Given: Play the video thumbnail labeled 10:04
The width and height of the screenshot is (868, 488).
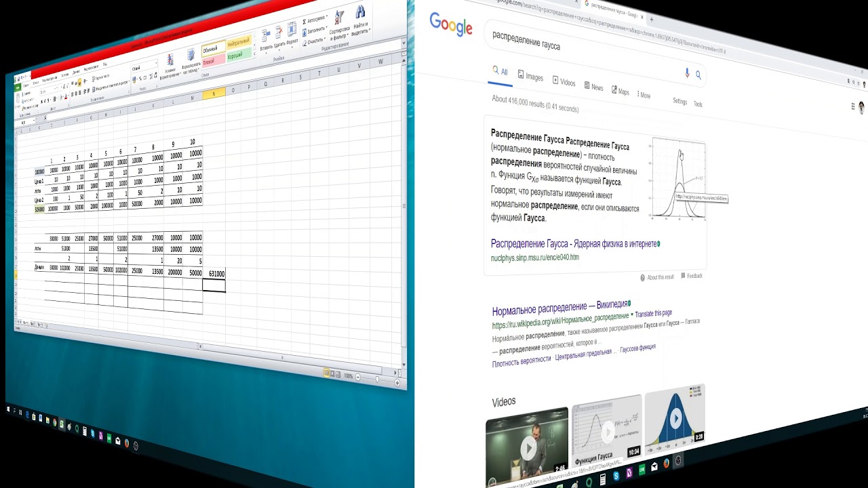Looking at the screenshot, I should (x=607, y=432).
